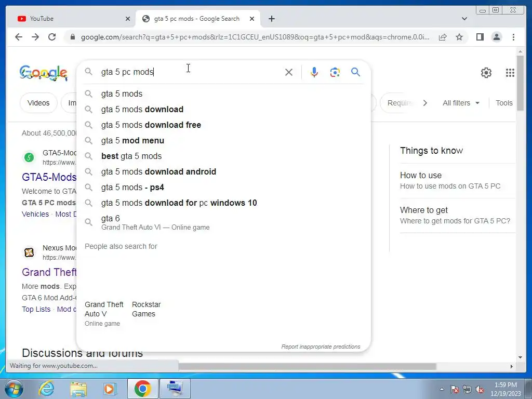Open the search Tools

point(504,103)
